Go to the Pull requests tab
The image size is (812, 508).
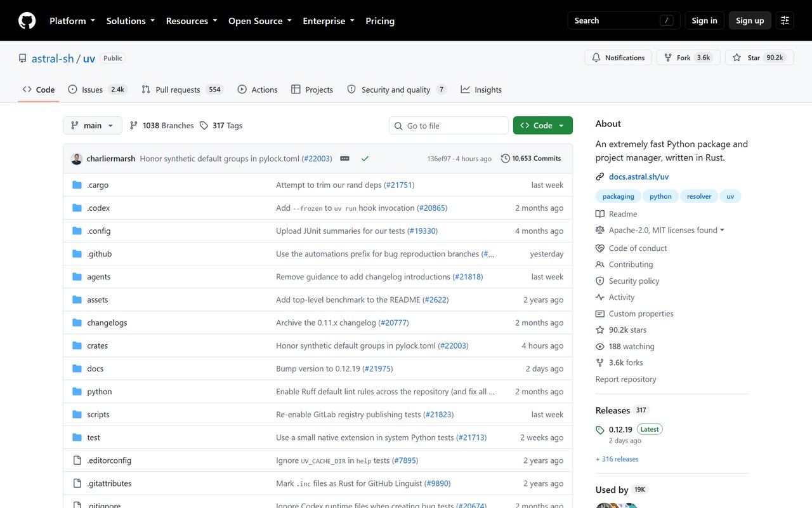tap(182, 90)
